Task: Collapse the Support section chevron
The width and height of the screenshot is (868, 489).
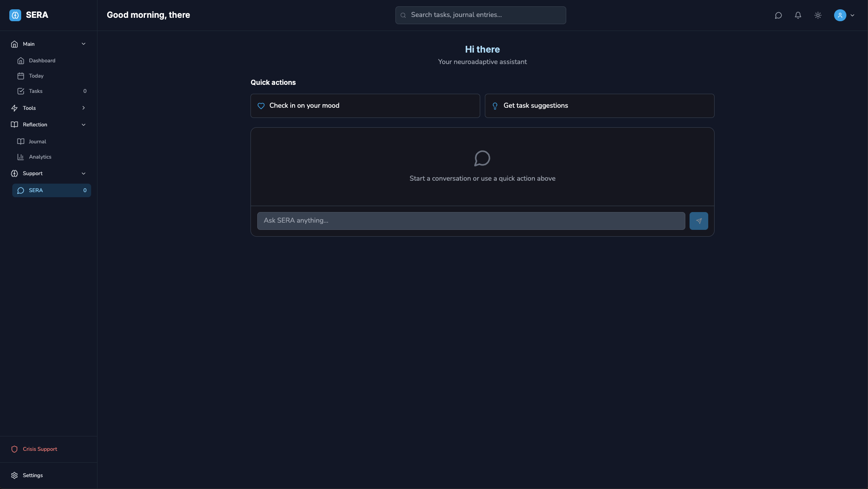Action: (x=83, y=173)
